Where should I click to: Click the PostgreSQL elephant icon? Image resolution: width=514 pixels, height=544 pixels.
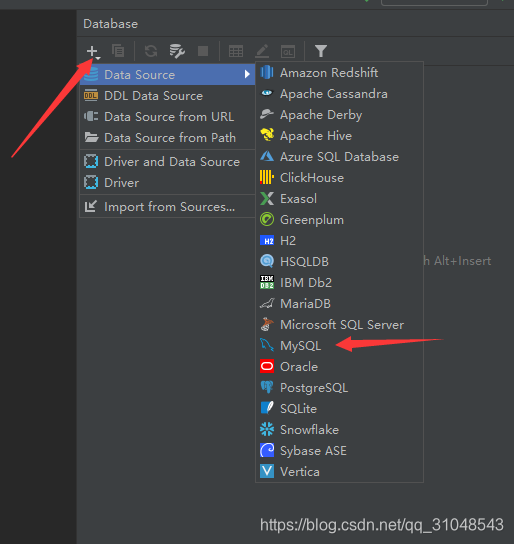[267, 387]
